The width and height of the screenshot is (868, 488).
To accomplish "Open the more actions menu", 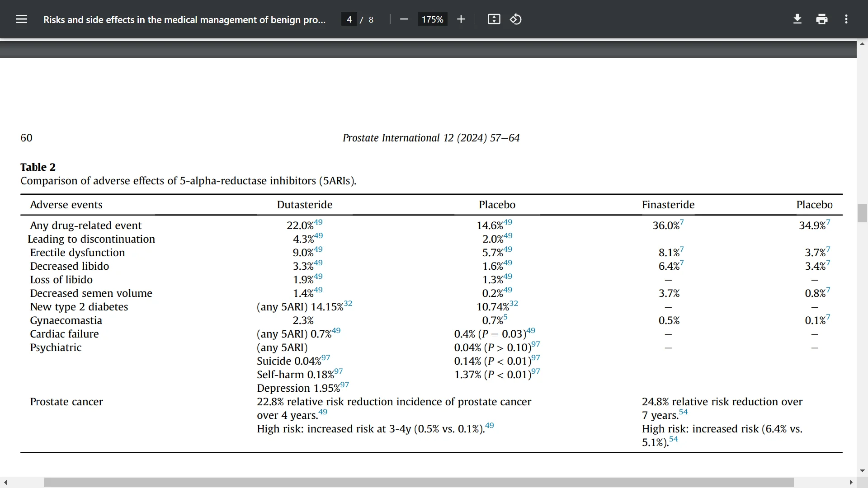I will 846,19.
